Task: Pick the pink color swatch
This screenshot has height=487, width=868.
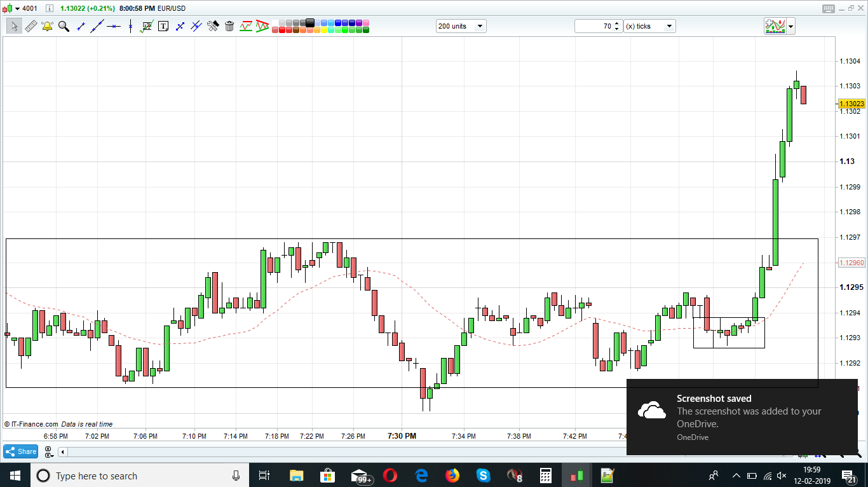Action: (x=366, y=23)
